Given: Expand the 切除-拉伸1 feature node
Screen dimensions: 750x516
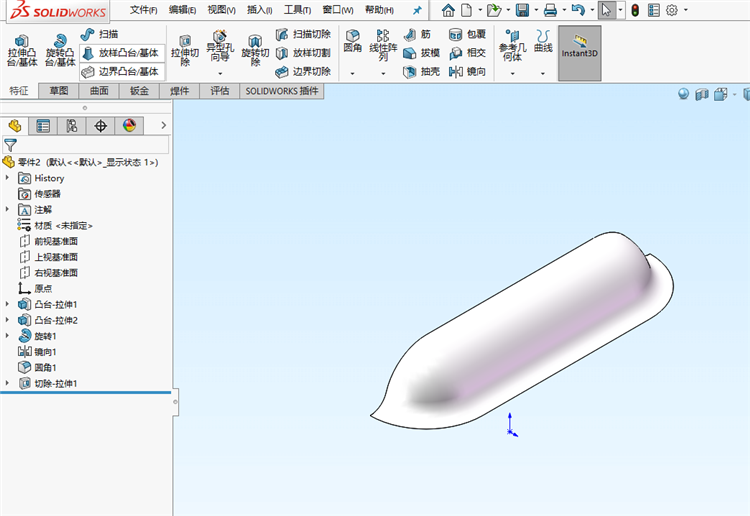Looking at the screenshot, I should (x=7, y=383).
